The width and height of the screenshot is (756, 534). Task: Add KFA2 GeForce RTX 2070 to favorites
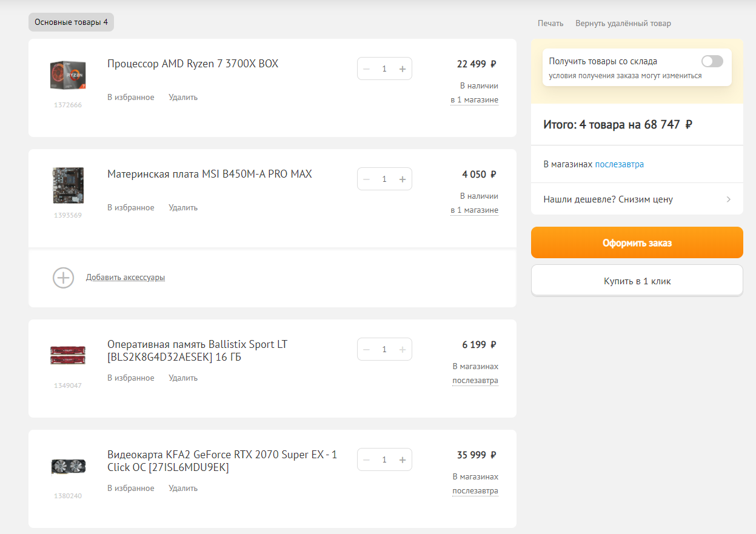[x=131, y=488]
